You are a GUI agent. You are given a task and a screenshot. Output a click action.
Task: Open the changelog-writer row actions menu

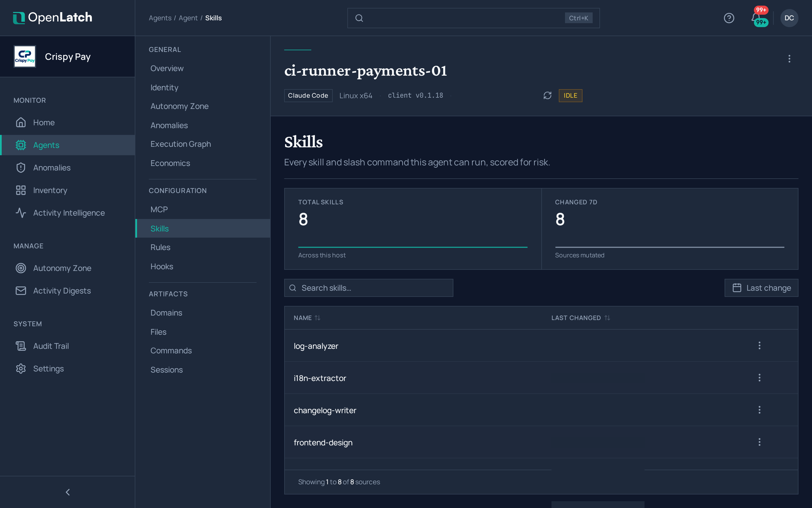(x=759, y=410)
